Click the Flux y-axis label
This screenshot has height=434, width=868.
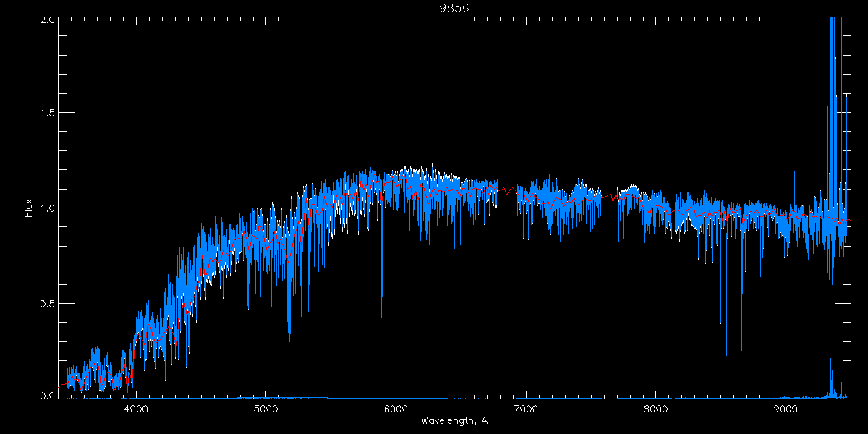pyautogui.click(x=29, y=208)
